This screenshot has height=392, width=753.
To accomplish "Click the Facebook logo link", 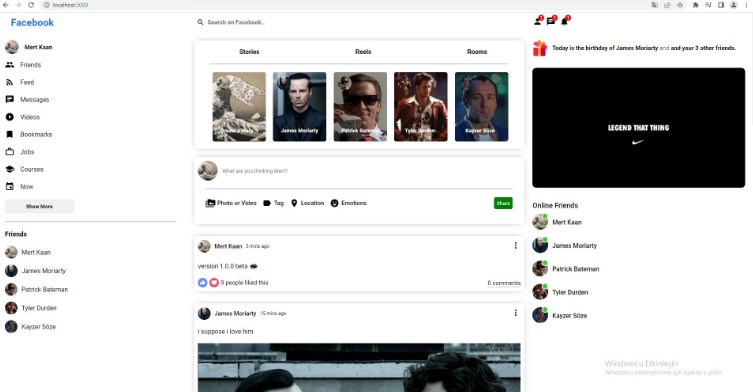I will (32, 23).
